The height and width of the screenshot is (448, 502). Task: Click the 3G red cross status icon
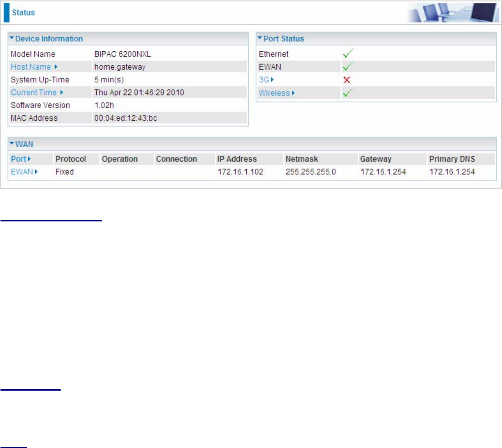tap(347, 80)
